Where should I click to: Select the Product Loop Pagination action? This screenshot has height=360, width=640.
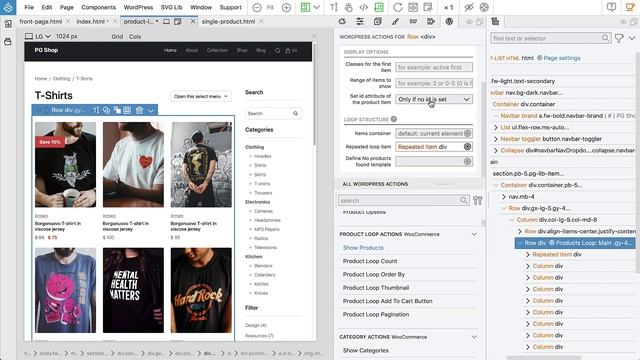(376, 314)
